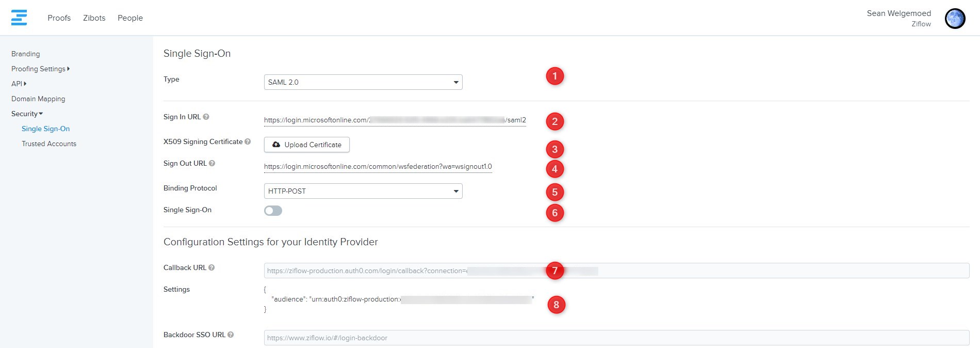Collapse the Security sidebar section
This screenshot has width=980, height=348.
[x=27, y=114]
